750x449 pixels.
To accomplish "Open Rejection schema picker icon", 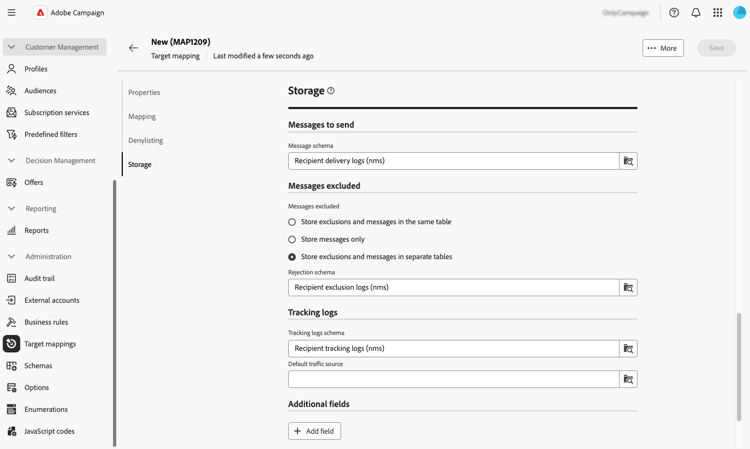I will click(x=628, y=288).
